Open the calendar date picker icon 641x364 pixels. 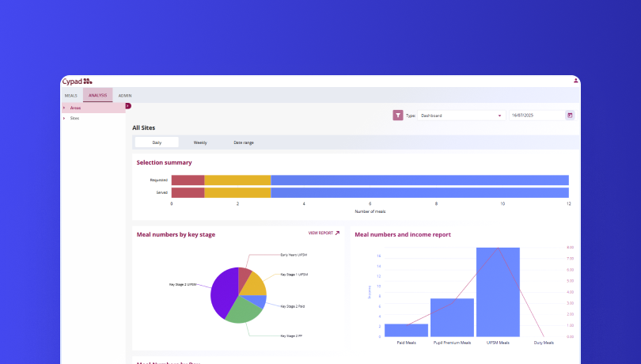tap(569, 116)
